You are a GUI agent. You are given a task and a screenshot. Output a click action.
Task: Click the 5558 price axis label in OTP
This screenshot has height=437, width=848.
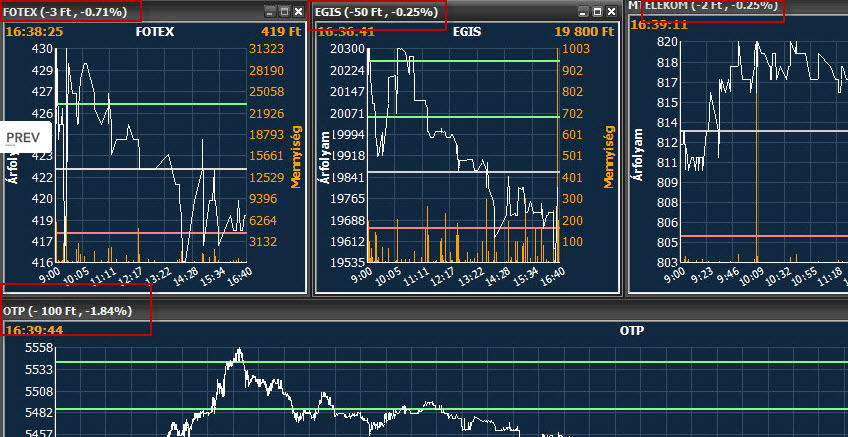(x=38, y=348)
